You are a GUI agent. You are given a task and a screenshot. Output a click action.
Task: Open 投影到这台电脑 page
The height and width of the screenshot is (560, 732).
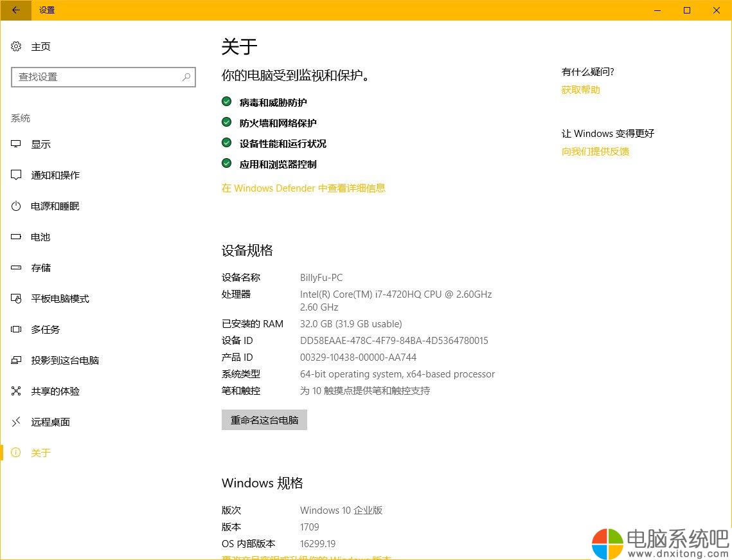(65, 360)
